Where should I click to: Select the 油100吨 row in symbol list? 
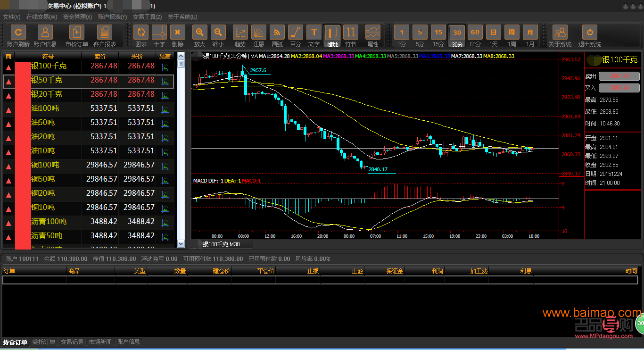coord(94,108)
